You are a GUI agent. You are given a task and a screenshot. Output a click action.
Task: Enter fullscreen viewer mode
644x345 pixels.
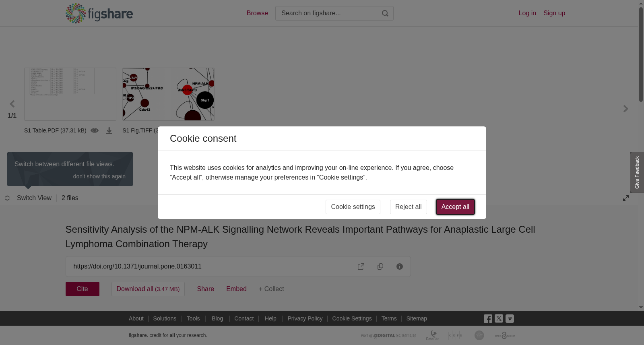(626, 198)
